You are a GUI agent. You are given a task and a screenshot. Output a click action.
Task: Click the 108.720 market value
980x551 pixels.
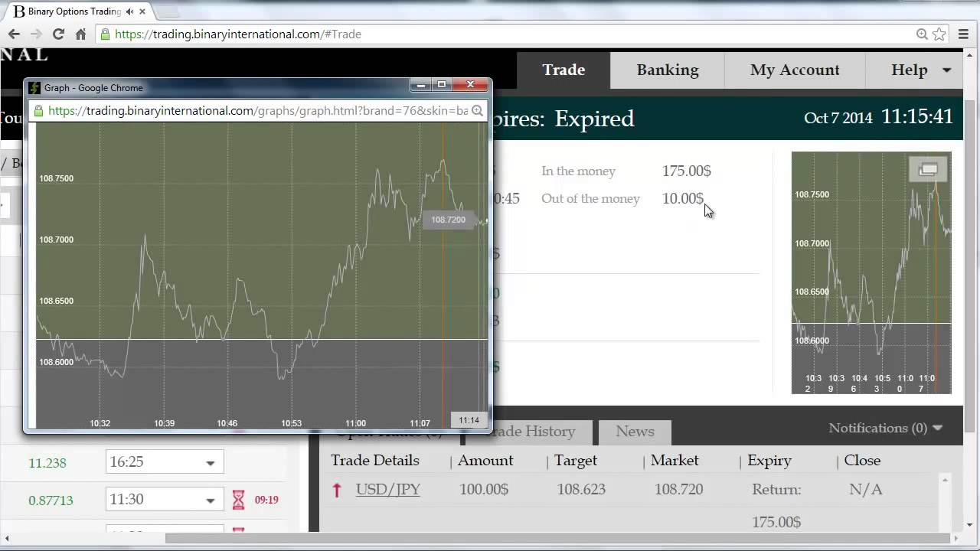(679, 490)
